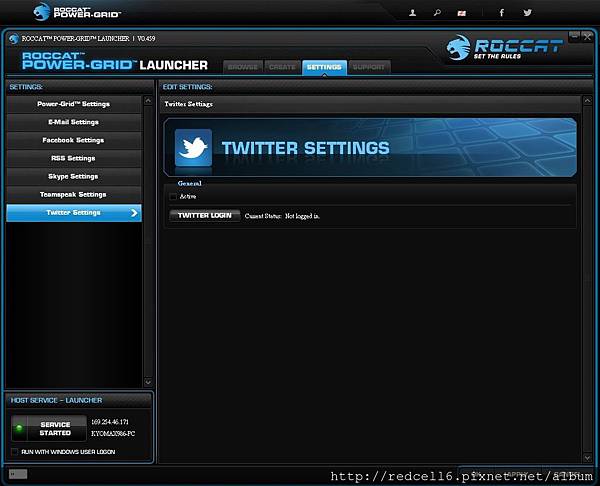The height and width of the screenshot is (486, 600).
Task: Click the small gray icon in bottom-left corner
Action: (18, 474)
